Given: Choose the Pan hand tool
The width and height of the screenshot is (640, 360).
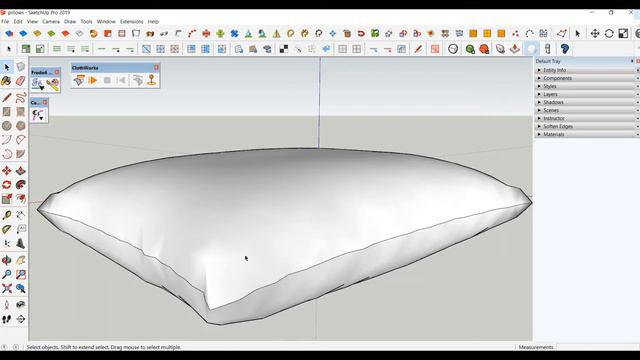Looking at the screenshot, I should pos(20,260).
